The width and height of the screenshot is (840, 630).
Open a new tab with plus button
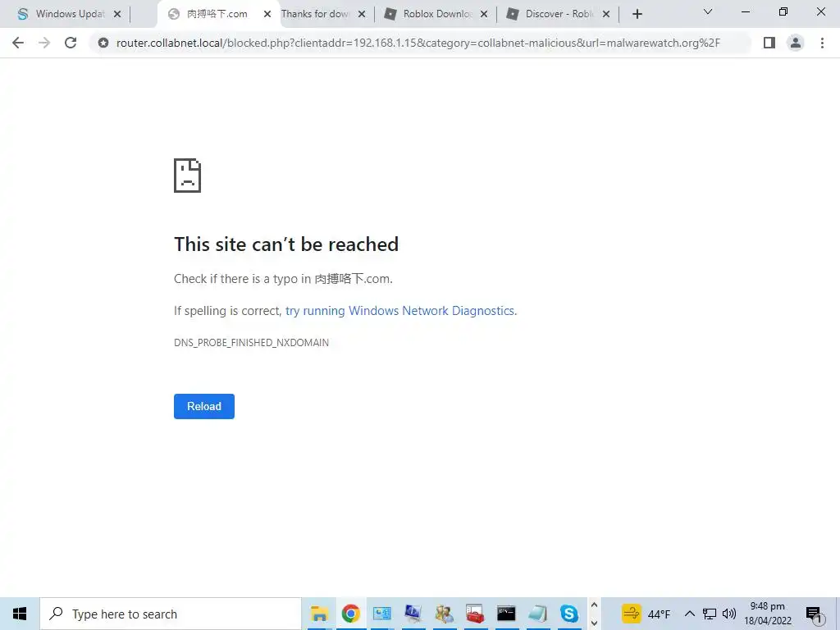[x=637, y=15]
